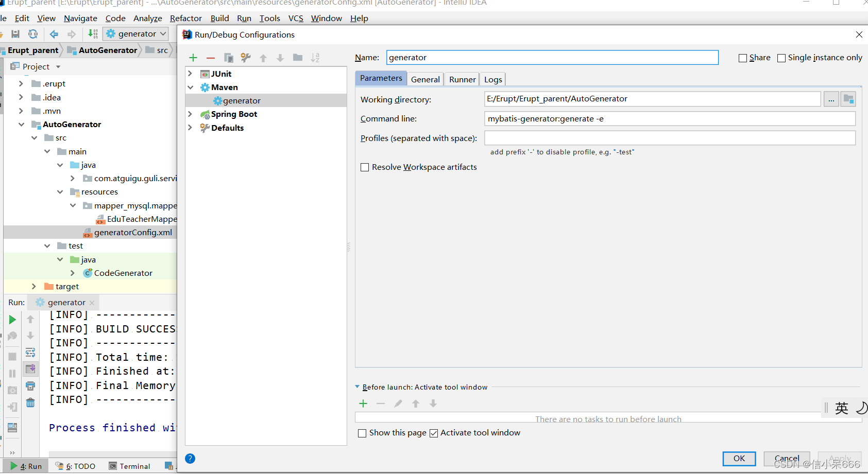Screen dimensions: 868x474
Task: Toggle the IME English mode indicator
Action: pyautogui.click(x=841, y=408)
